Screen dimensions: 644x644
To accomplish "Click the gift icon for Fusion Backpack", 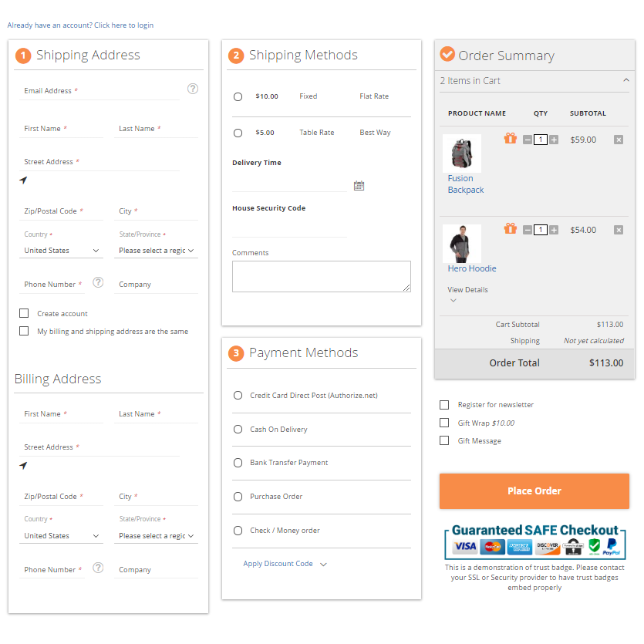I will pos(511,139).
